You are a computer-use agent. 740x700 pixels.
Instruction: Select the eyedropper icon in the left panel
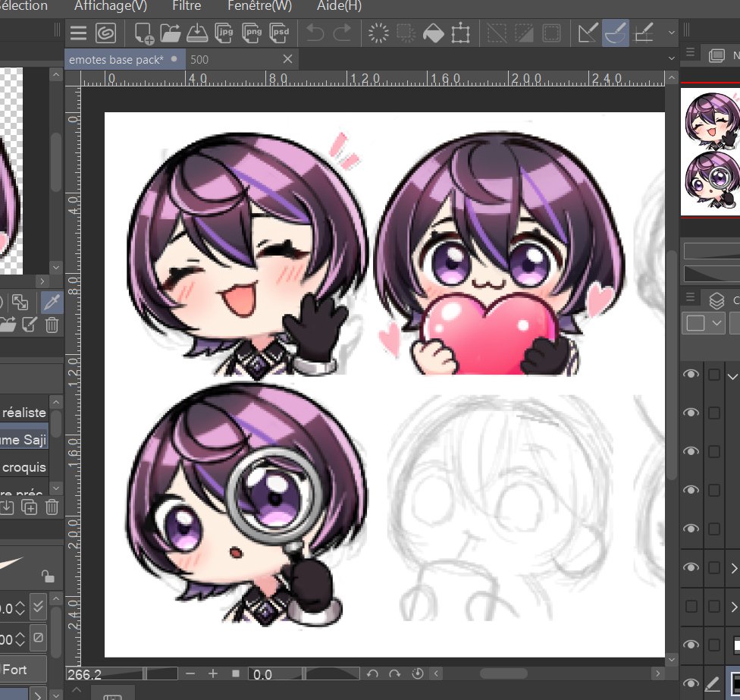(x=52, y=302)
